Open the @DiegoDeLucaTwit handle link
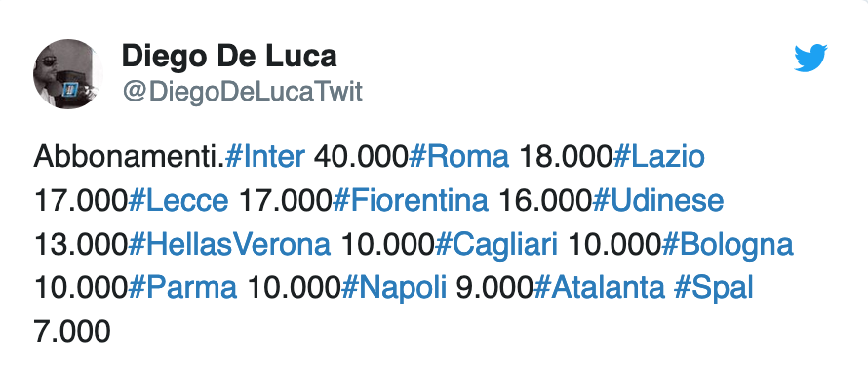The height and width of the screenshot is (365, 868). tap(243, 92)
